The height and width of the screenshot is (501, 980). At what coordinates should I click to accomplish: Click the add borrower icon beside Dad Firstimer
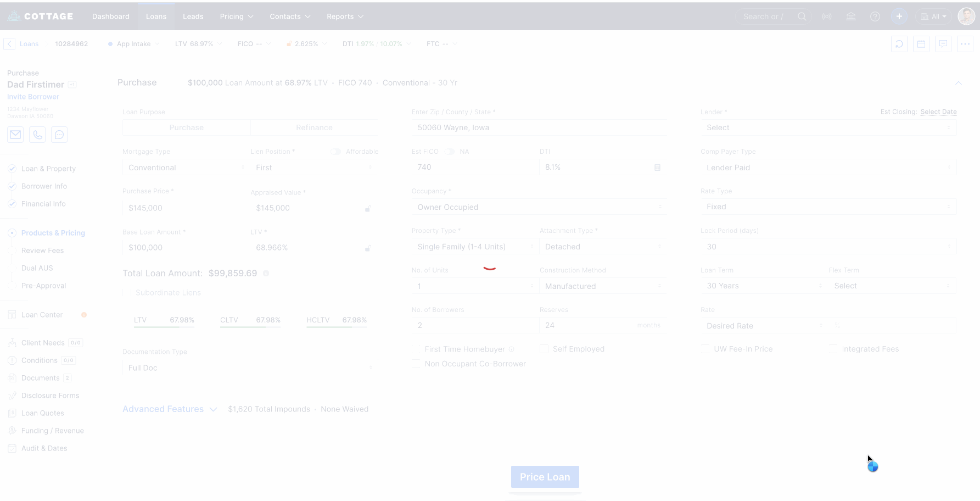(x=72, y=85)
